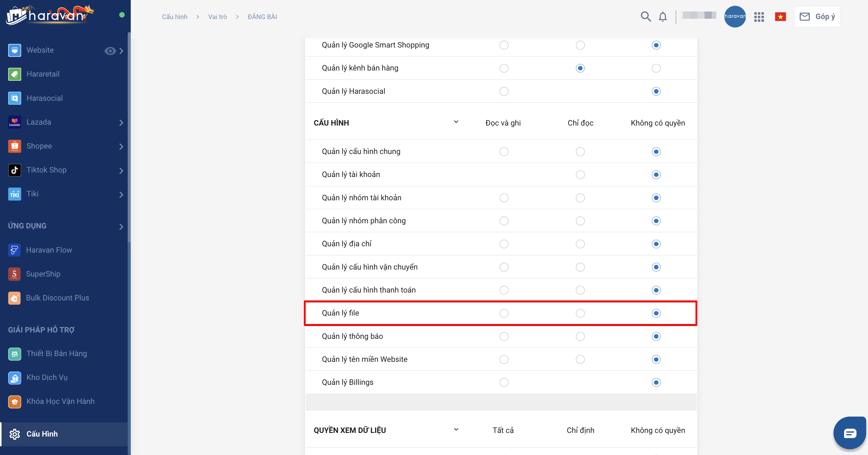Click the SuperShip app icon
The height and width of the screenshot is (455, 868).
coord(15,274)
